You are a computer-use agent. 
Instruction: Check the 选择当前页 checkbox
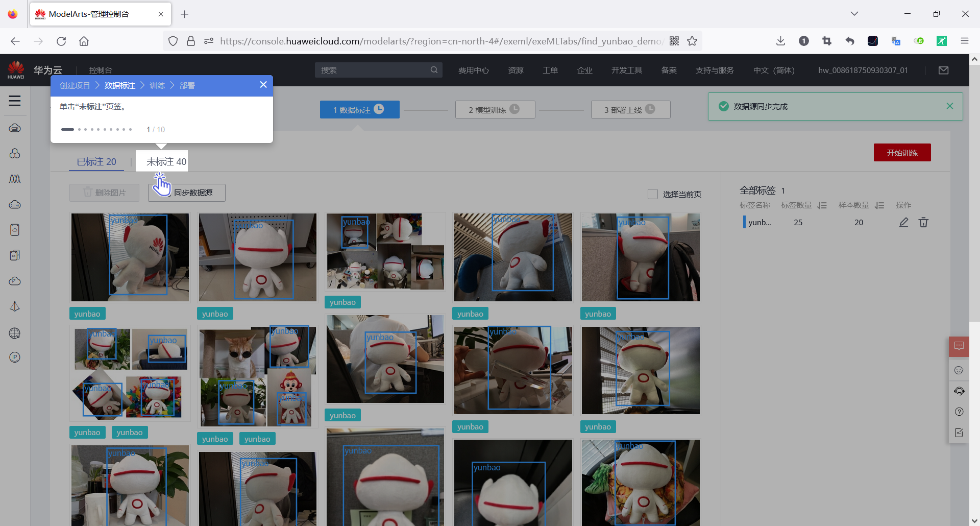[652, 194]
